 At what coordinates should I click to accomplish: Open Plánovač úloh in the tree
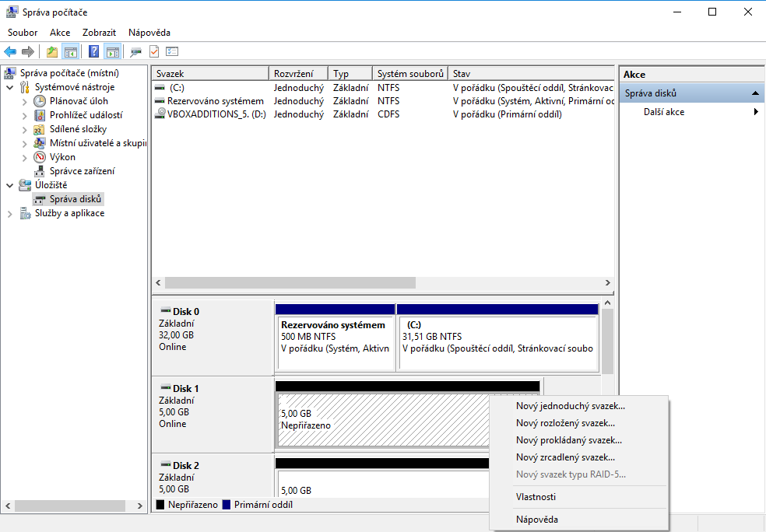[79, 101]
